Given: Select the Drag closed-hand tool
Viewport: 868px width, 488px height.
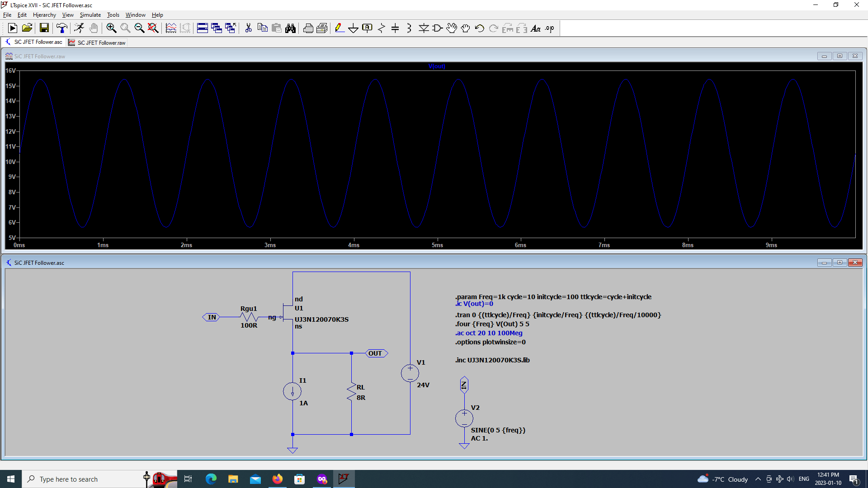Looking at the screenshot, I should point(466,28).
